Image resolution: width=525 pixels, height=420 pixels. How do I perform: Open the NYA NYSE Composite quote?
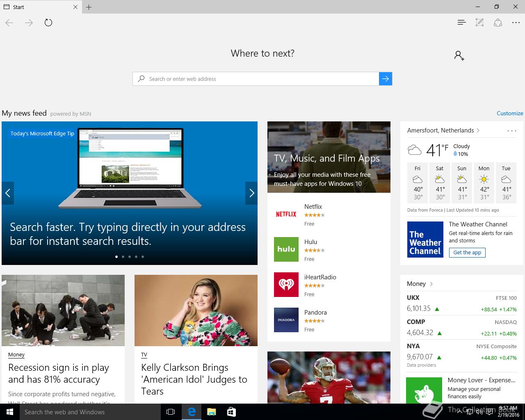tap(462, 352)
